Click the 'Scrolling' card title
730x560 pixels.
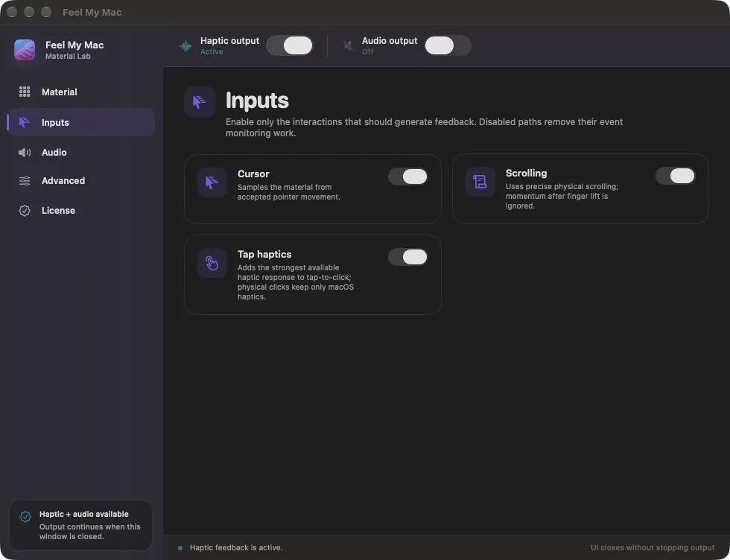(x=526, y=174)
